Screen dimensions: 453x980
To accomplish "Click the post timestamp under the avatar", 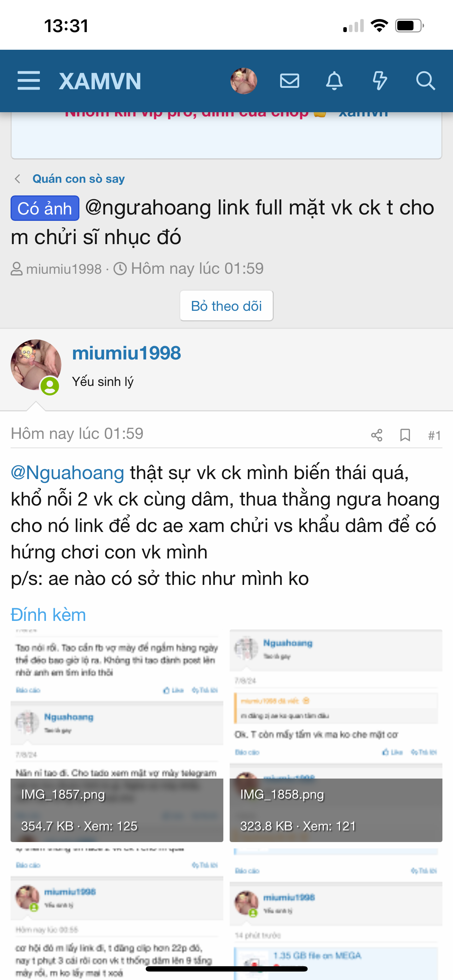I will [77, 434].
